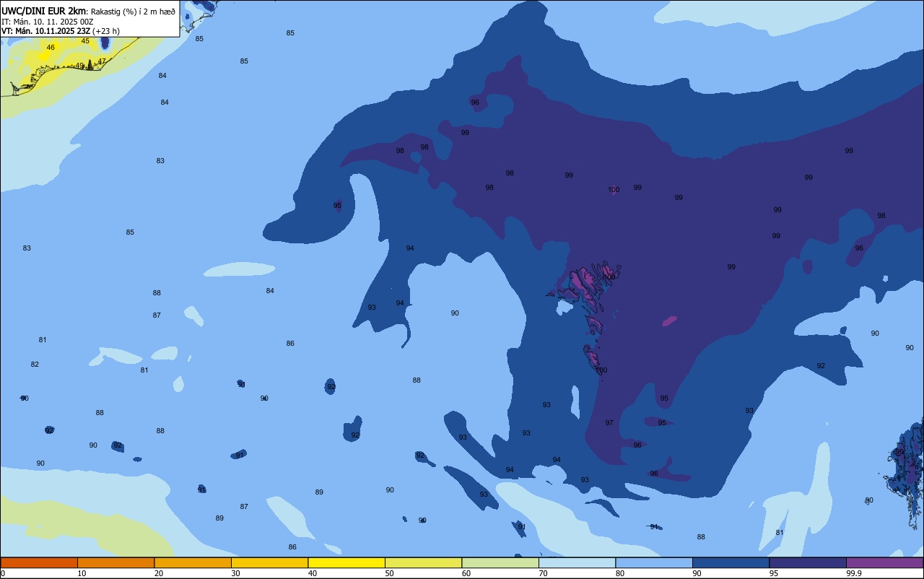
Task: Click the "VT: Mán. 10.11.2025 23Z" line
Action: click(x=45, y=31)
